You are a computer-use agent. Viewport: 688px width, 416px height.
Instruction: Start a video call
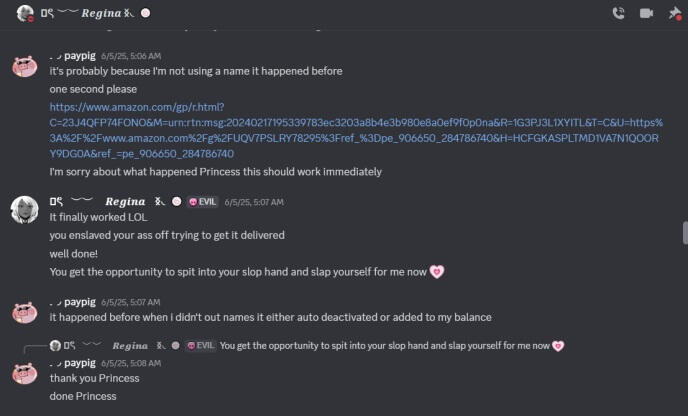point(646,13)
